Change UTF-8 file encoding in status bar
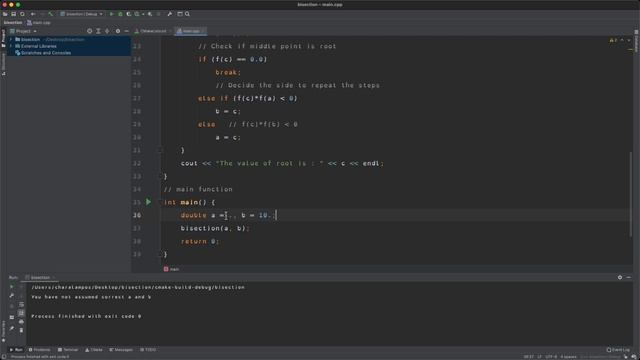The image size is (640, 360). 551,357
